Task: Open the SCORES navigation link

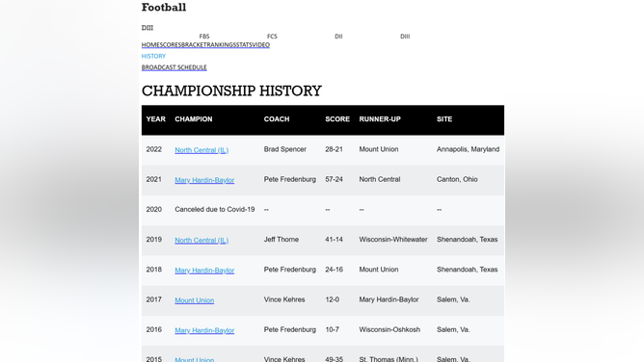Action: (171, 44)
